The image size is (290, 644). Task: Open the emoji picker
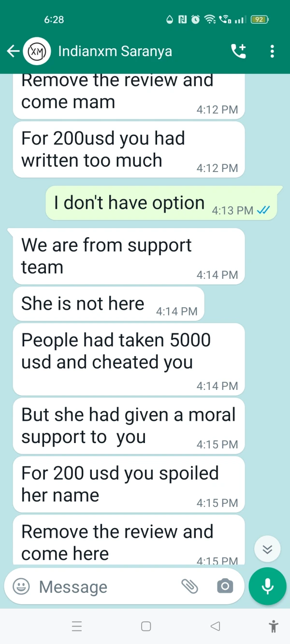pyautogui.click(x=21, y=587)
